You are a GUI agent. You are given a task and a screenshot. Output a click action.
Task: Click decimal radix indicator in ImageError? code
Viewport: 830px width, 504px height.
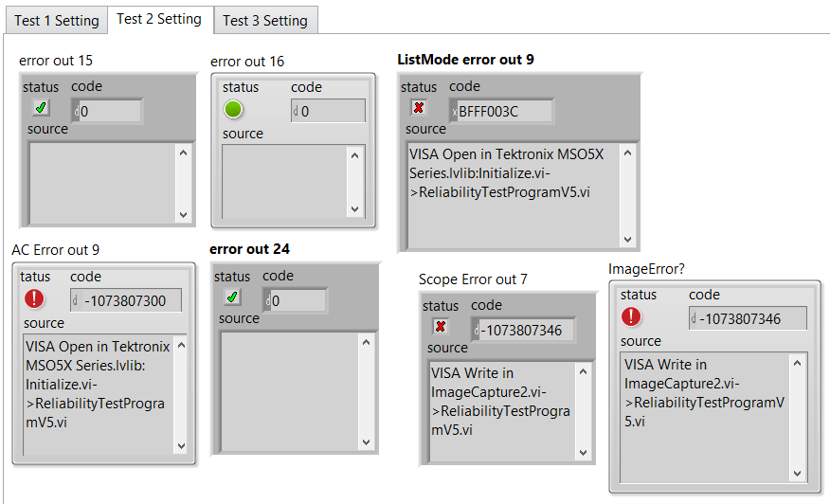click(694, 318)
